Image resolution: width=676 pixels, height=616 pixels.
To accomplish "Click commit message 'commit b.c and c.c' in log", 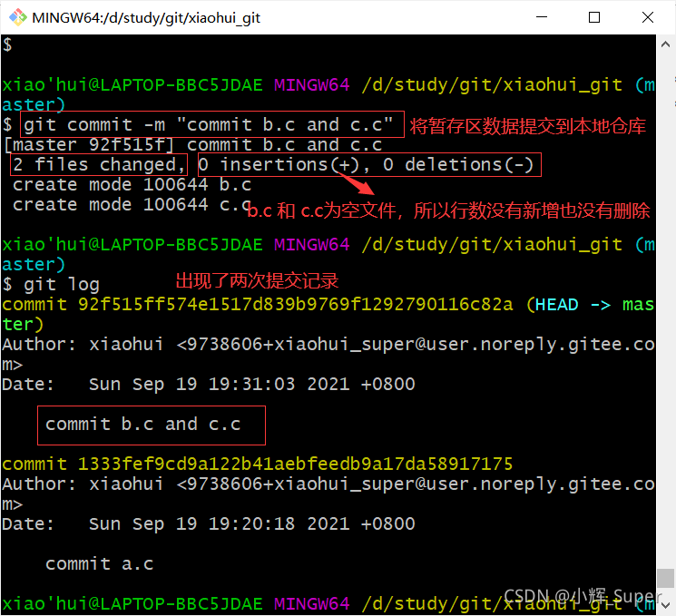I will (x=142, y=425).
